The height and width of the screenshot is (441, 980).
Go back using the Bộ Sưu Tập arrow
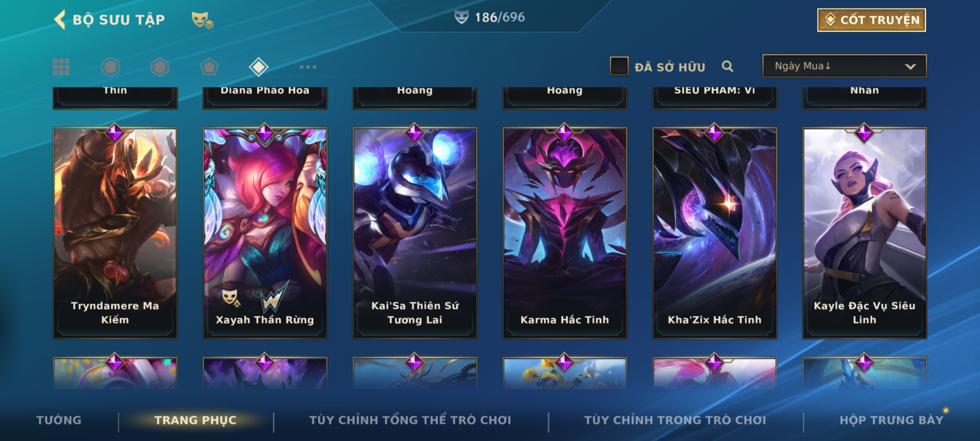point(60,20)
